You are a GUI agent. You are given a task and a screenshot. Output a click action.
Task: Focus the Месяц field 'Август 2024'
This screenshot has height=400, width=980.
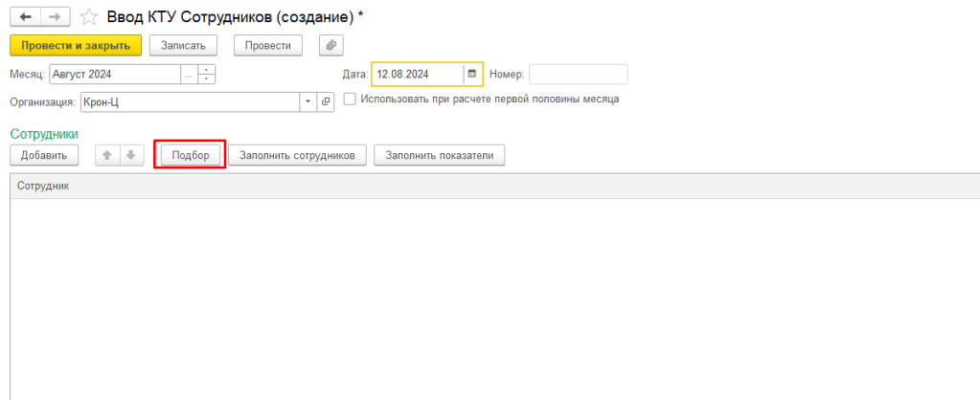115,75
